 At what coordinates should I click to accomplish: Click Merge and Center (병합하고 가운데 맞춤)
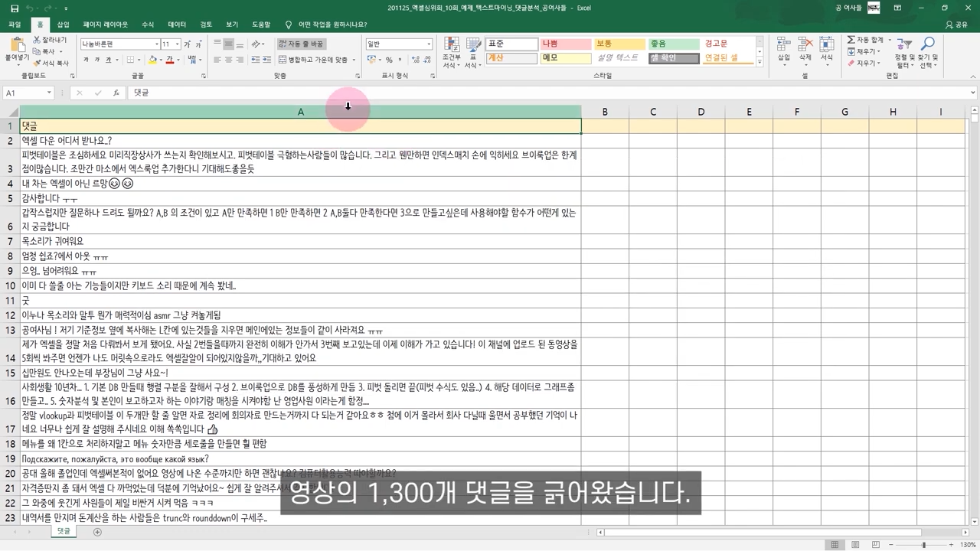coord(314,60)
